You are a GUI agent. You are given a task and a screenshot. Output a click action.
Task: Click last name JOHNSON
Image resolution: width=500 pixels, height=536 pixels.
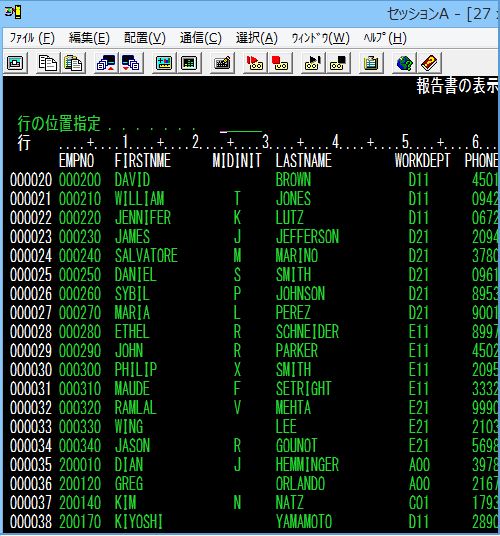click(x=300, y=294)
